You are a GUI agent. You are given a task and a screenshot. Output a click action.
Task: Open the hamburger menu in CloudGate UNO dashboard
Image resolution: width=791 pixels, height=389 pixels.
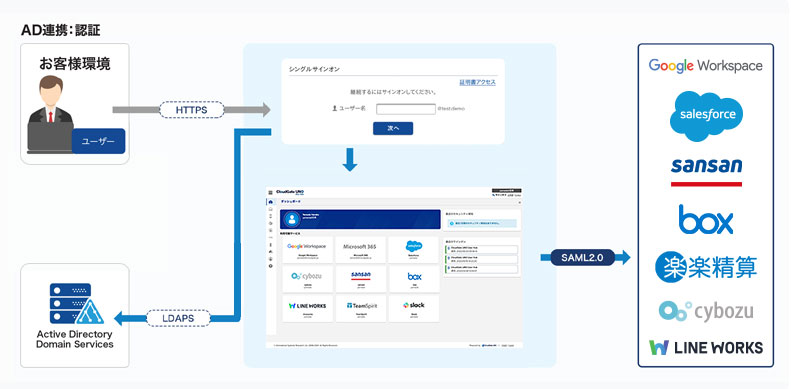(x=270, y=193)
